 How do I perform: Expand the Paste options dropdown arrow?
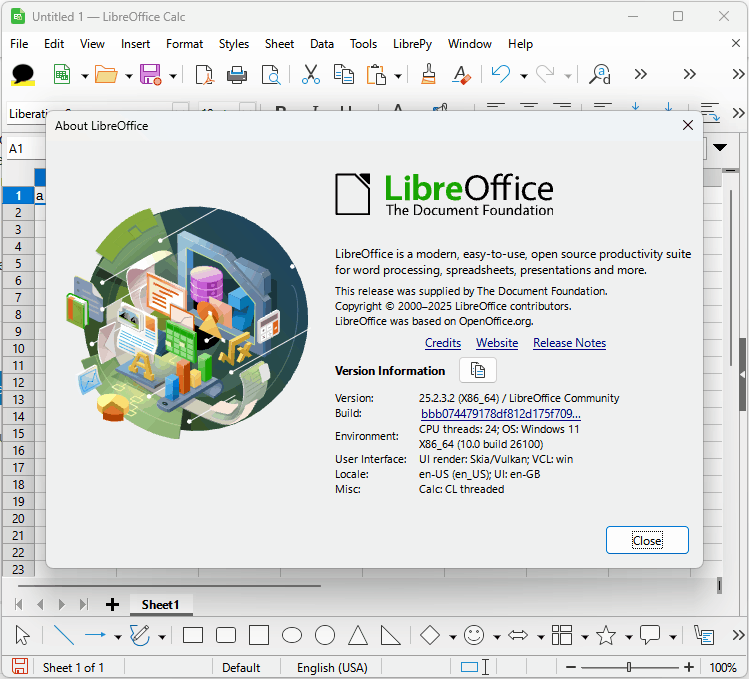[398, 76]
